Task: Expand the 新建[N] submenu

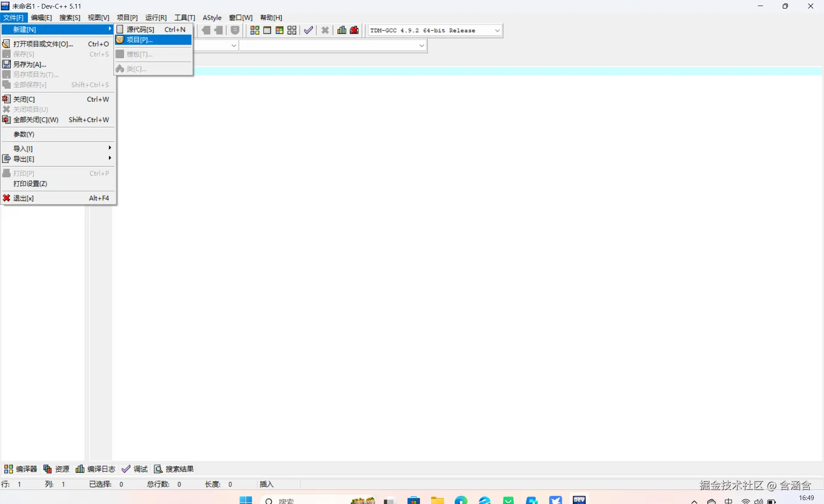Action: (x=58, y=29)
